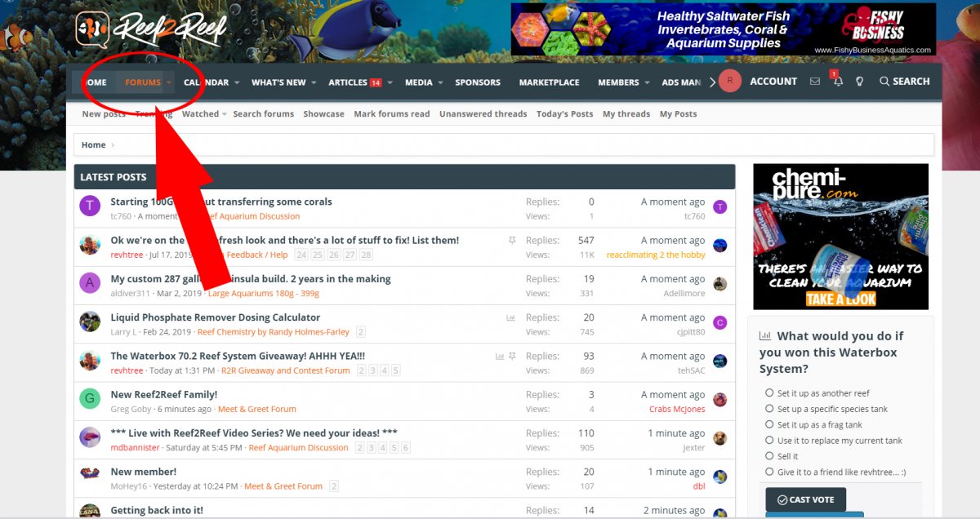Open the 'New member!' thread

(144, 472)
